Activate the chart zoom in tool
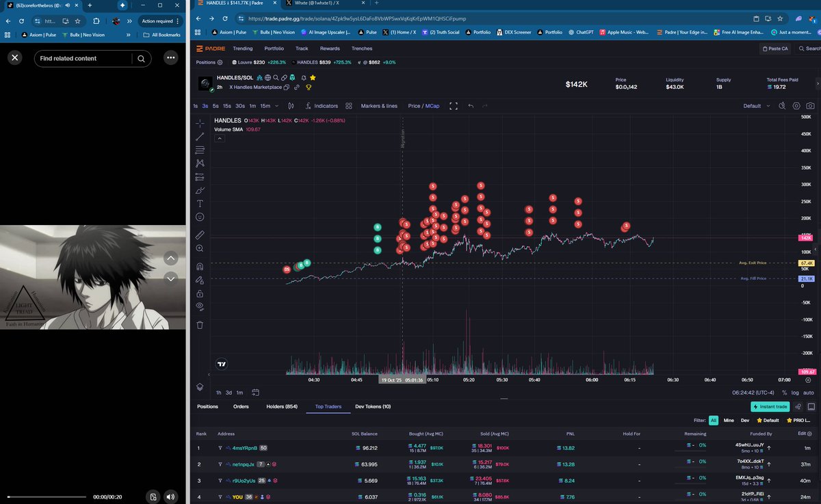 [200, 249]
